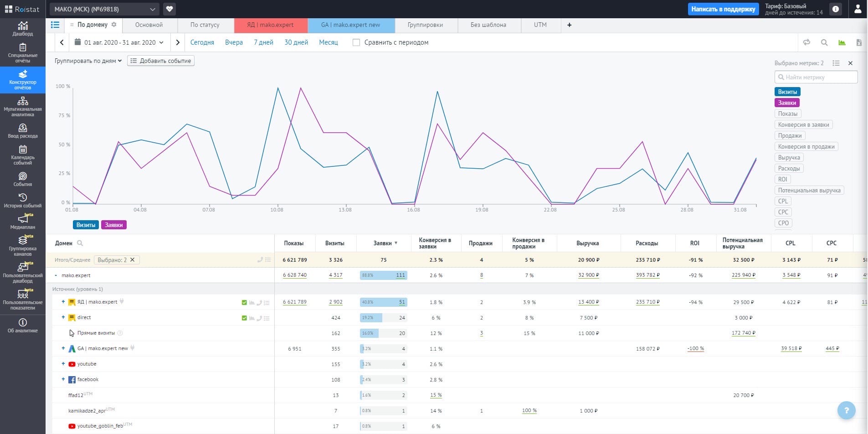This screenshot has width=868, height=434.
Task: Switch to the Группировки tab
Action: click(425, 25)
